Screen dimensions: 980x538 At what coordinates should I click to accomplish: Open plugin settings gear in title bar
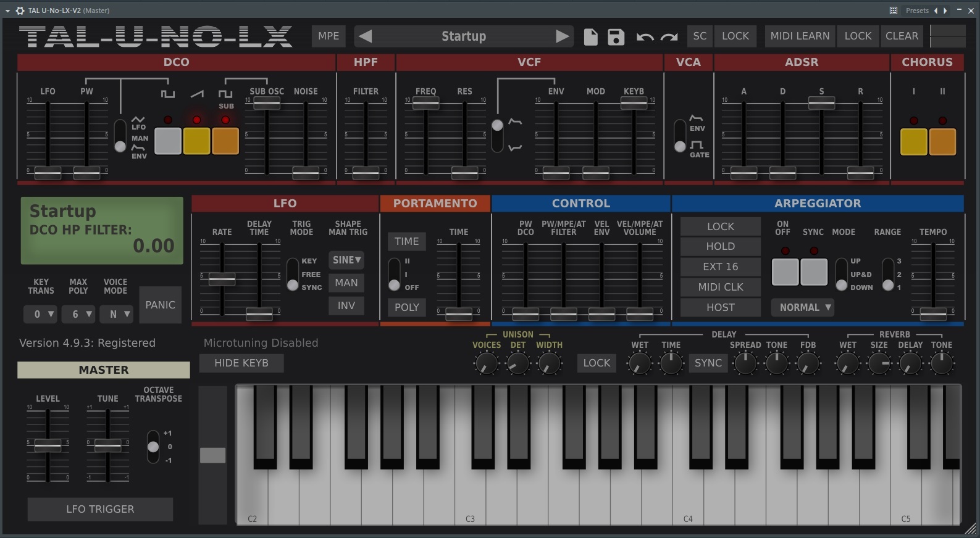click(20, 10)
